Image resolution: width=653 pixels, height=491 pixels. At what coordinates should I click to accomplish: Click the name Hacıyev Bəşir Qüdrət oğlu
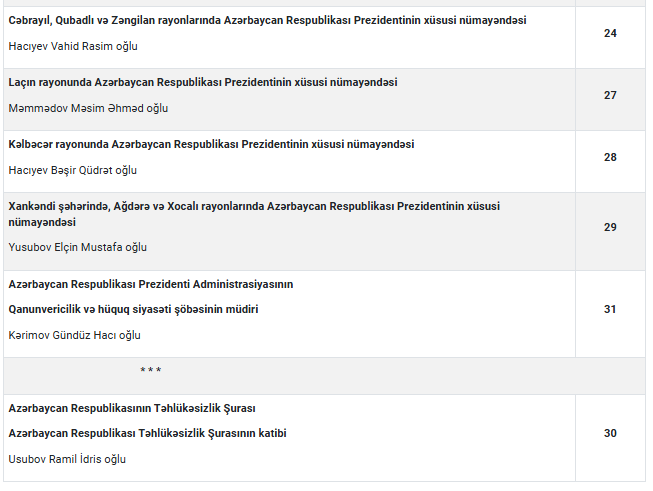(x=72, y=170)
